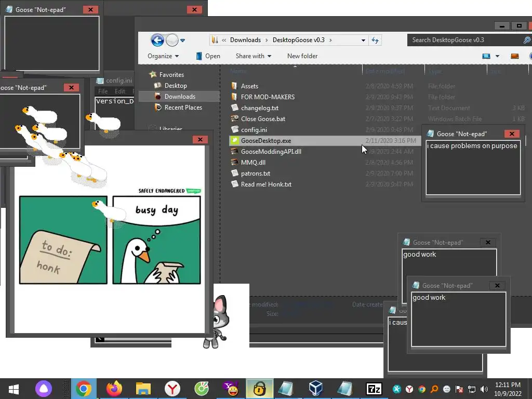This screenshot has height=399, width=532.
Task: Click the Search DesktopGoose v0.3 field
Action: pos(465,40)
